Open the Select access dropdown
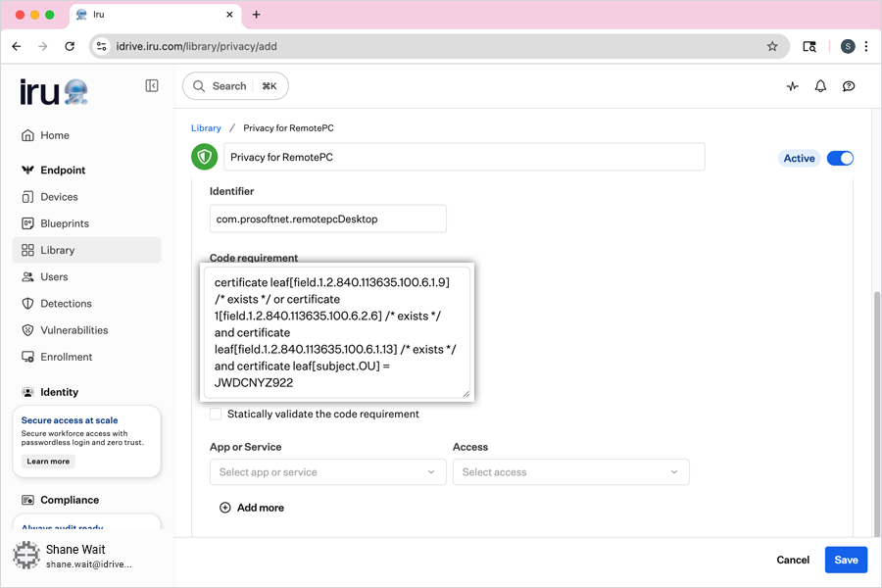Image resolution: width=882 pixels, height=588 pixels. (570, 472)
